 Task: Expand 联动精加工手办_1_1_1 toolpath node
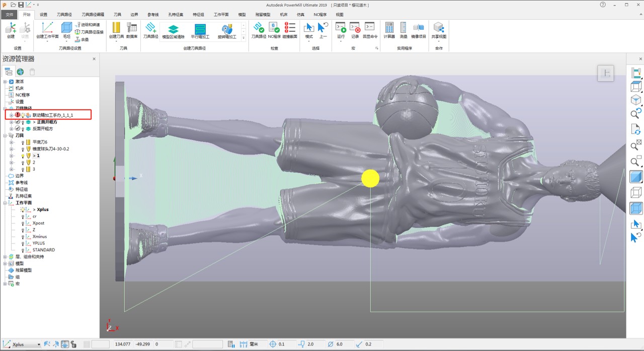(x=12, y=115)
